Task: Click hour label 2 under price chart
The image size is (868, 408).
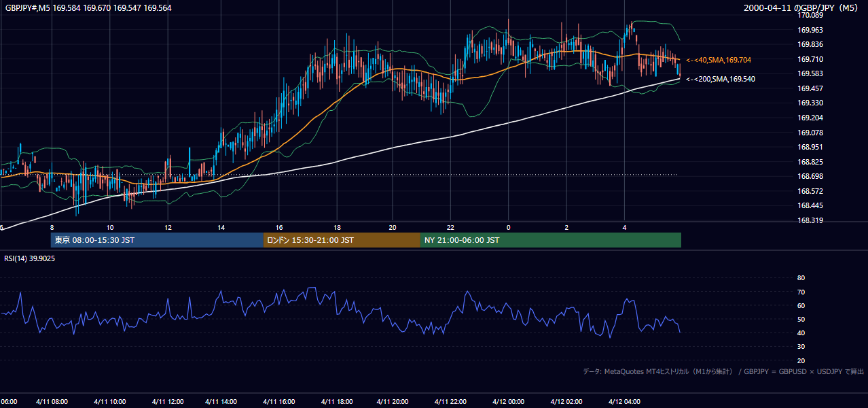Action: tap(566, 227)
